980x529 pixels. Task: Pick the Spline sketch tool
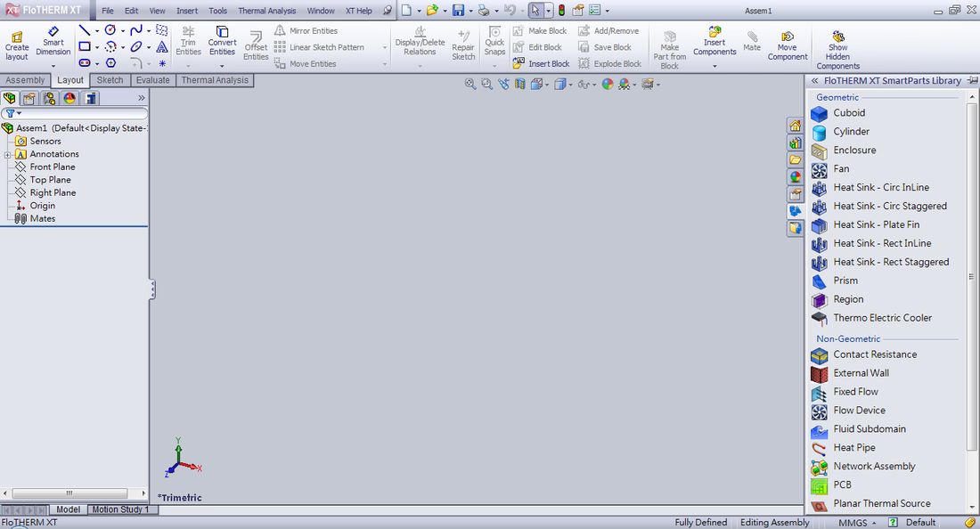pos(136,30)
